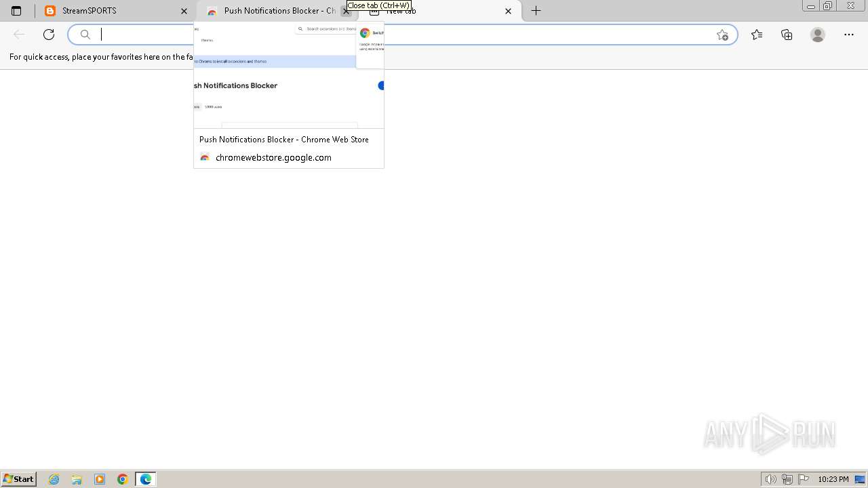This screenshot has height=488, width=868.
Task: Open Settings and more ellipsis menu
Action: point(849,35)
